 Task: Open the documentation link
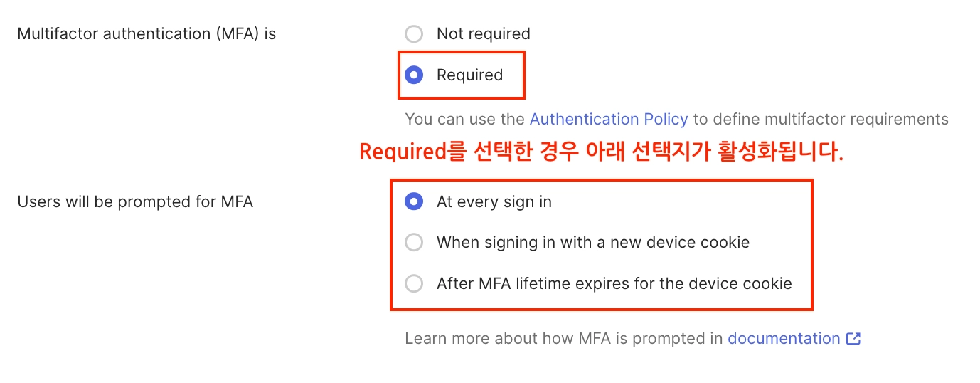click(784, 339)
